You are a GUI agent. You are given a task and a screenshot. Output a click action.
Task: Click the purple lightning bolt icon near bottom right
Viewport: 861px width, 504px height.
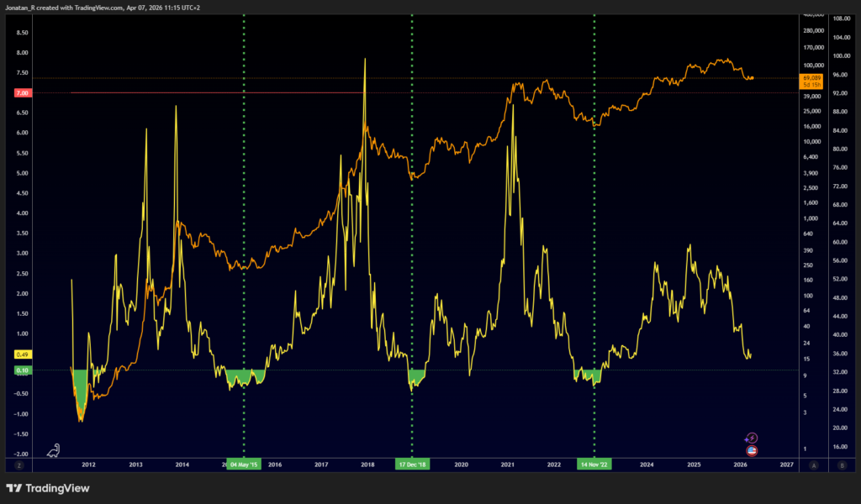tap(753, 438)
